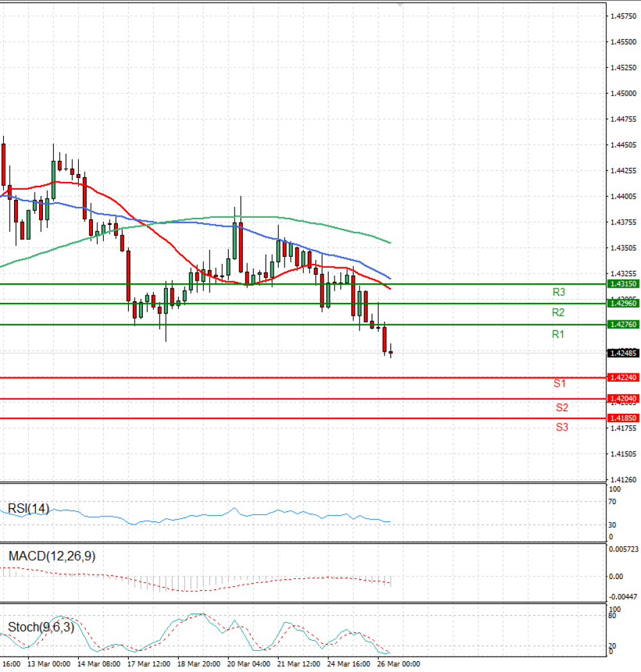
Task: Select the 1.41850 red price tag
Action: tap(624, 418)
